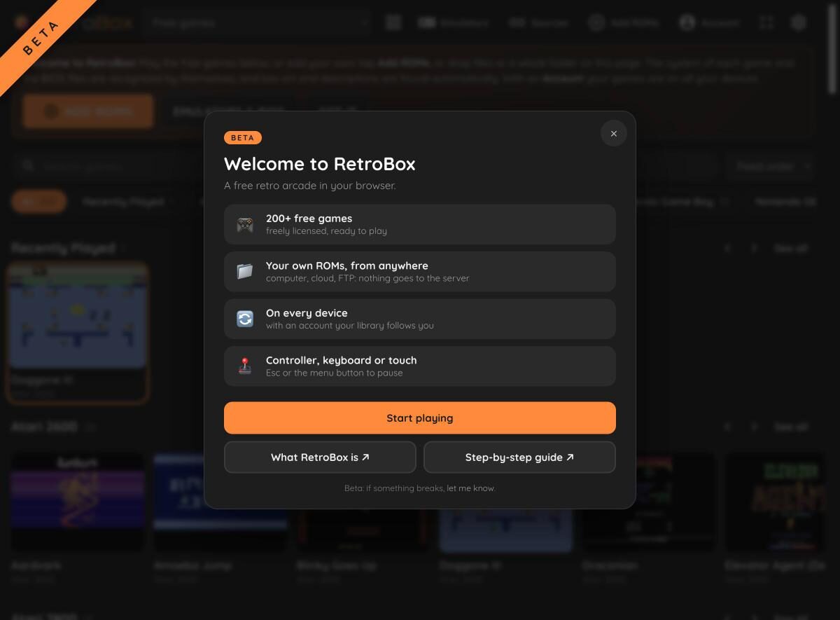Viewport: 840px width, 620px height.
Task: Click the gamepad icon beside 200+ free games
Action: click(245, 224)
